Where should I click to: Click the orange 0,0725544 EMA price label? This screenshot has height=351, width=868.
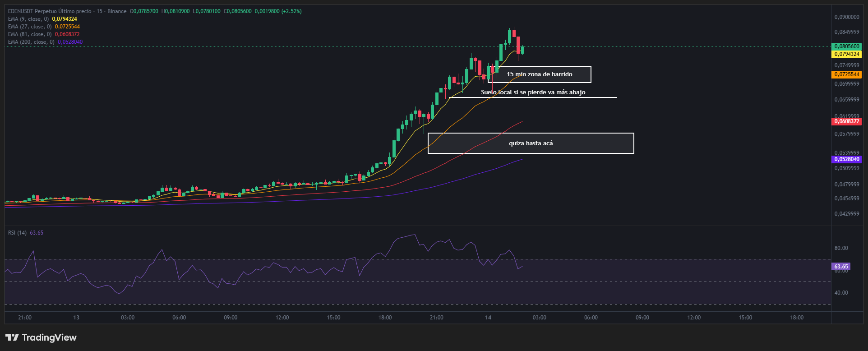coord(846,74)
